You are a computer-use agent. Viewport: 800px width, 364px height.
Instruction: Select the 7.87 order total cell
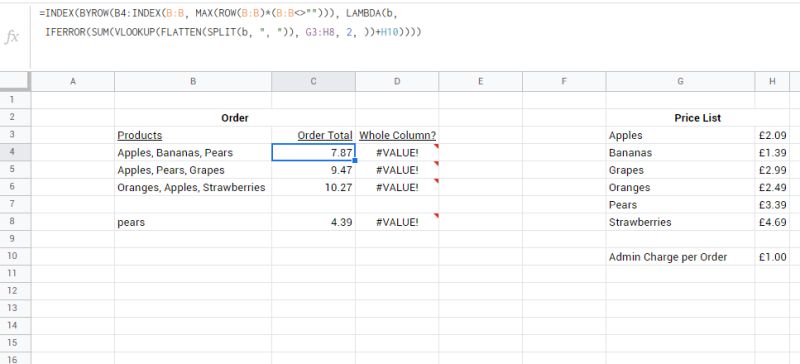(x=313, y=152)
